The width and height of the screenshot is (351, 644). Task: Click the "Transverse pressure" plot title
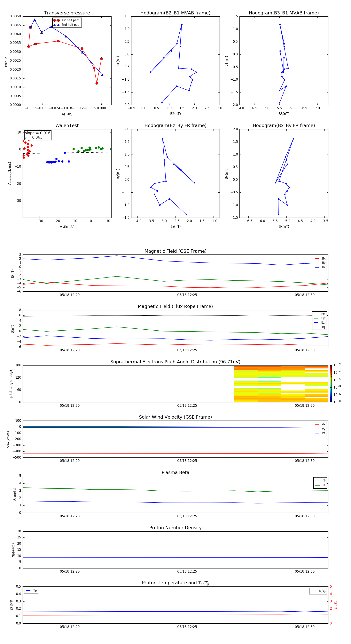(x=67, y=13)
